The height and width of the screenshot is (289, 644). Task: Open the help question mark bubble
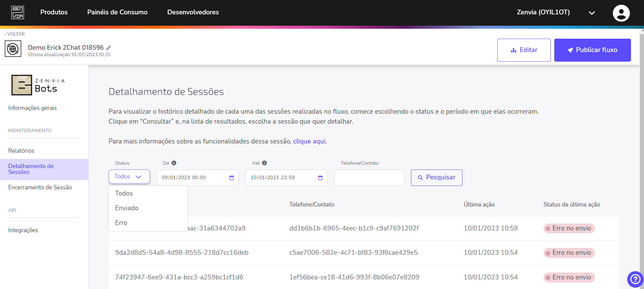635,279
